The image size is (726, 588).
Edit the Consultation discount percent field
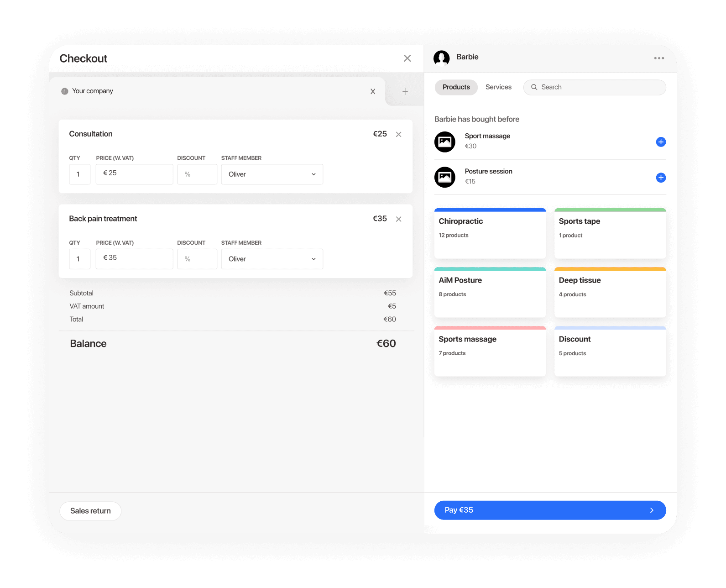tap(197, 174)
